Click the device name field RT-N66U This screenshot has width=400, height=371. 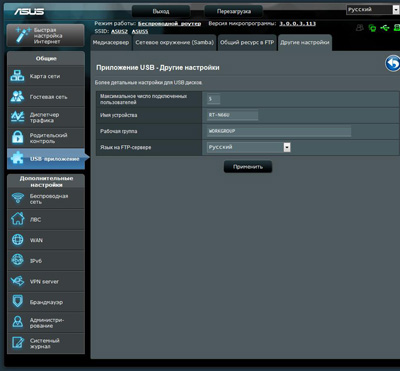(232, 115)
